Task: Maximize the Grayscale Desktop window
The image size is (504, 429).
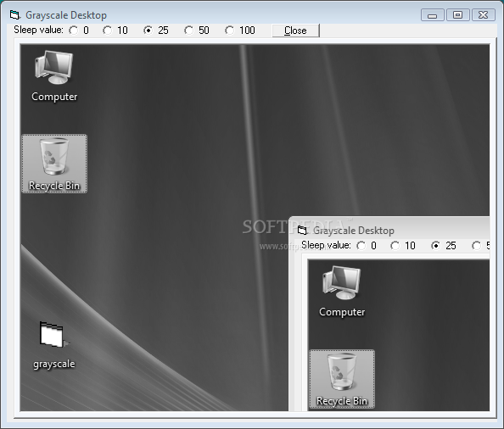Action: [457, 15]
